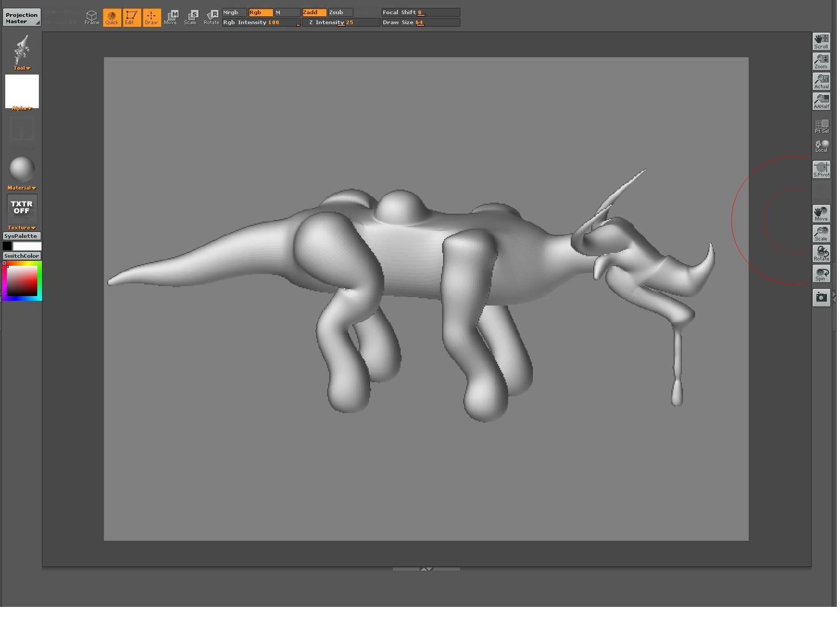Click the camera snapshot icon

coord(821,298)
